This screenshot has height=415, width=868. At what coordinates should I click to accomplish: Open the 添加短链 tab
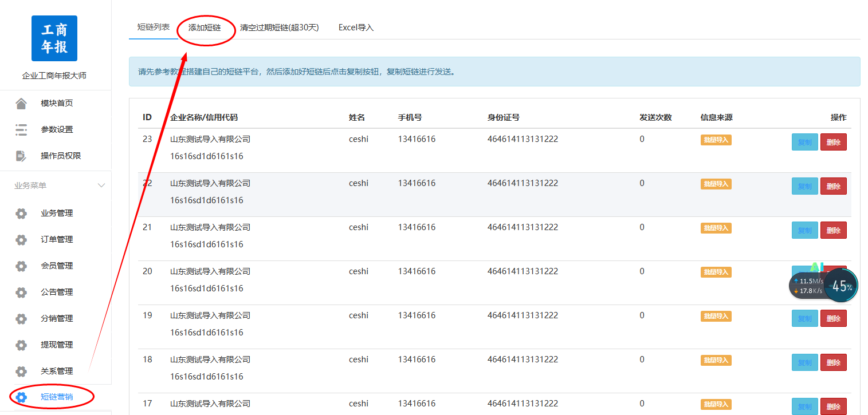click(x=205, y=27)
